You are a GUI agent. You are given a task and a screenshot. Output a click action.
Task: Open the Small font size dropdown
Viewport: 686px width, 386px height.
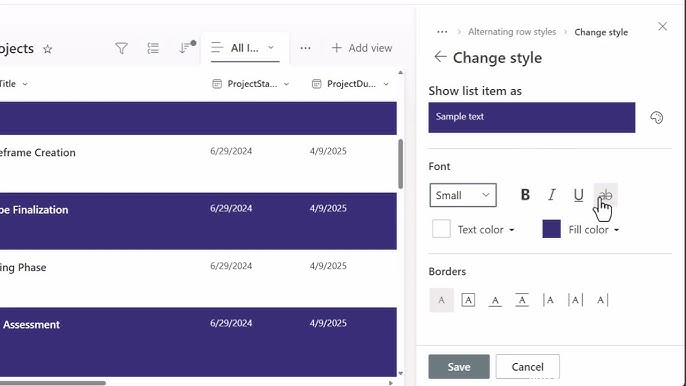(x=463, y=195)
